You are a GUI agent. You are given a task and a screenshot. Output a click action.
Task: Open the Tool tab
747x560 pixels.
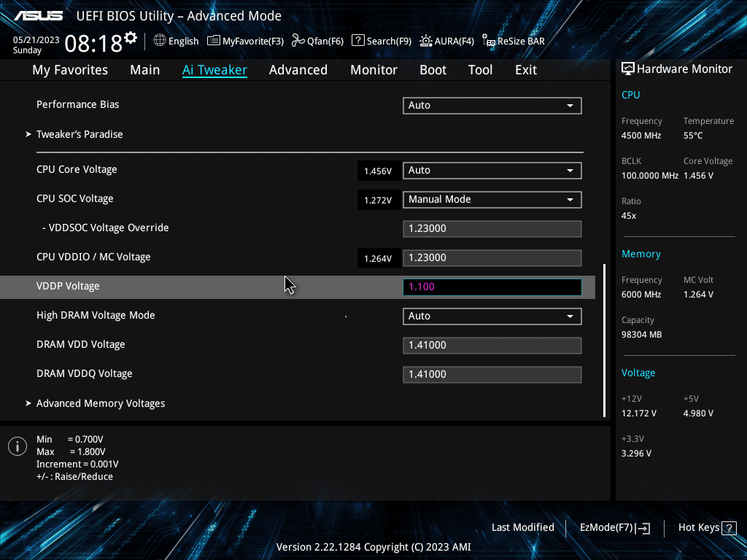480,70
